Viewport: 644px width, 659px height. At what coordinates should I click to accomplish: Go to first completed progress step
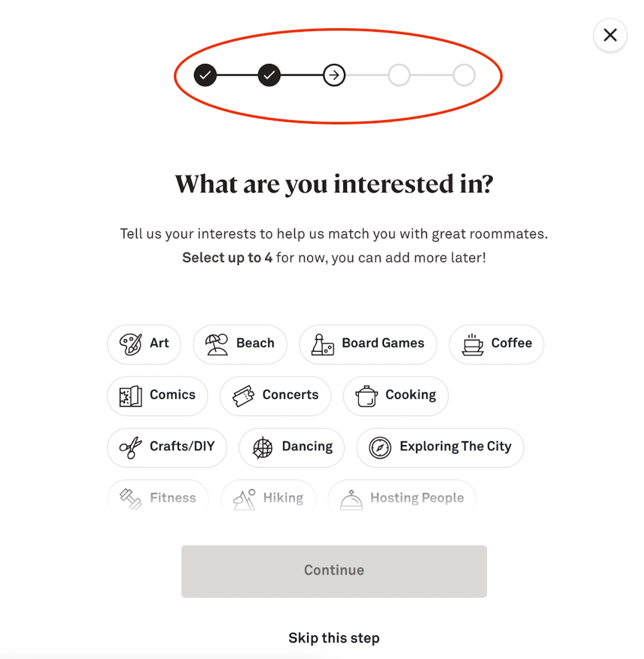(205, 76)
